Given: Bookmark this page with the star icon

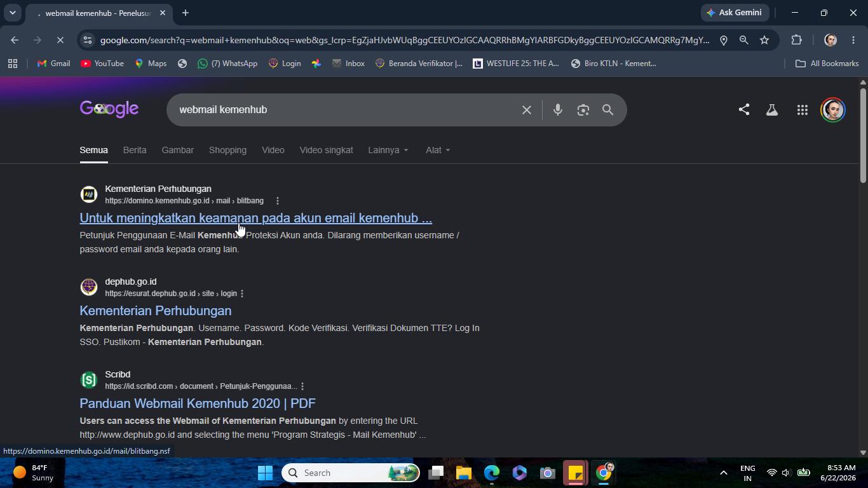Looking at the screenshot, I should click(x=764, y=40).
